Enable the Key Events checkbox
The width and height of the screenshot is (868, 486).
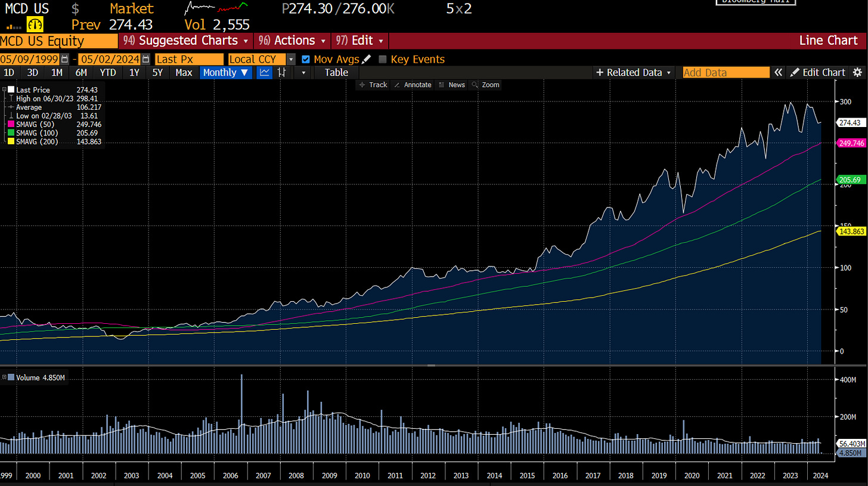383,59
